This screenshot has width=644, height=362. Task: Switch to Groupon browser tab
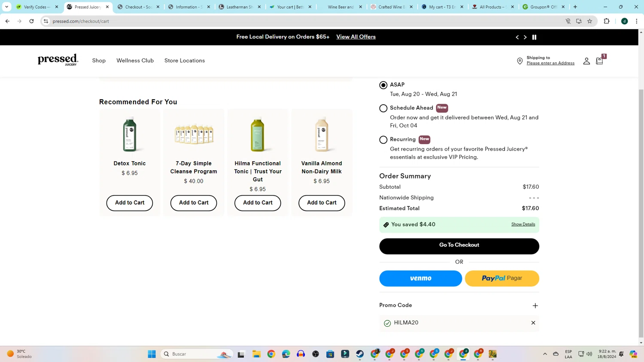tap(544, 7)
